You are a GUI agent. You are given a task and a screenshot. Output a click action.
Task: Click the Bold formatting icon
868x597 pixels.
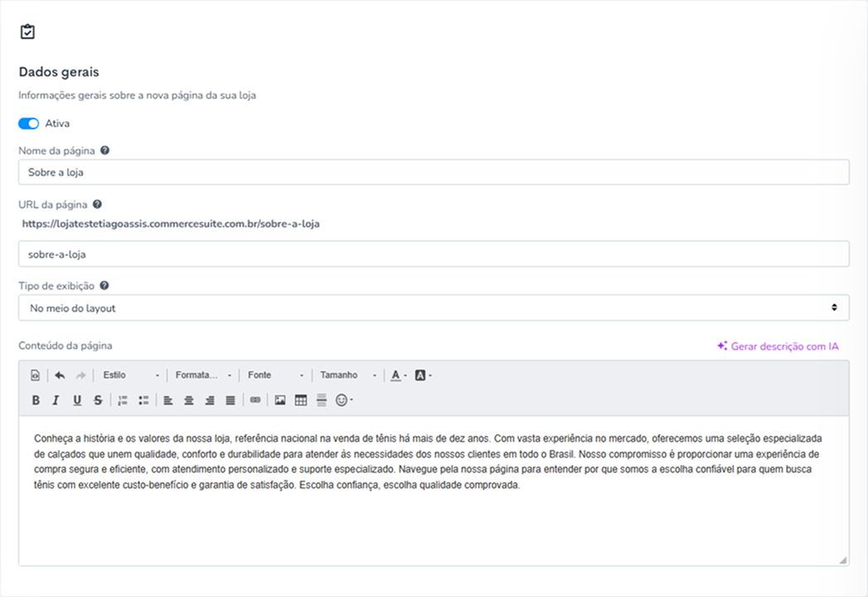coord(36,400)
